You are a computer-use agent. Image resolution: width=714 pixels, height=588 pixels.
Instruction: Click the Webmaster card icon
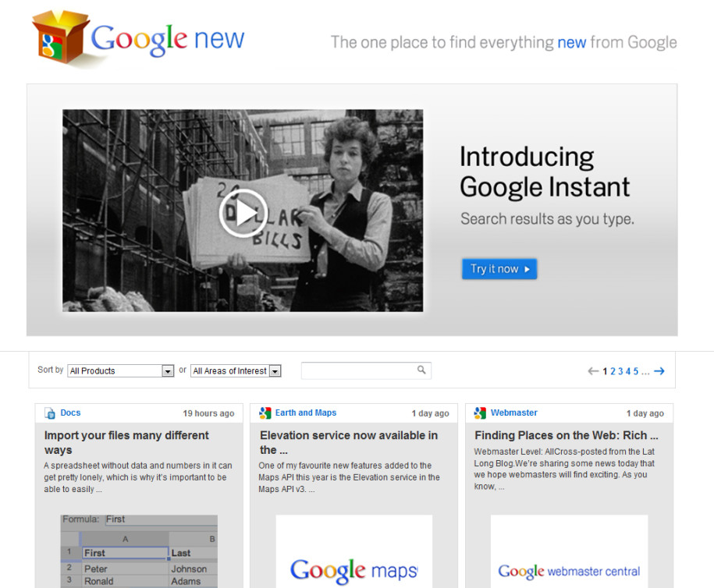tap(480, 413)
